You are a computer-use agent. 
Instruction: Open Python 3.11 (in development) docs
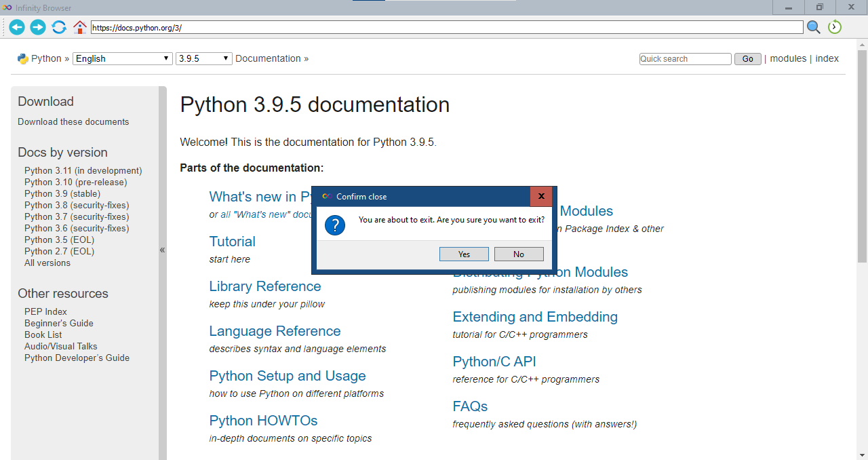tap(83, 171)
